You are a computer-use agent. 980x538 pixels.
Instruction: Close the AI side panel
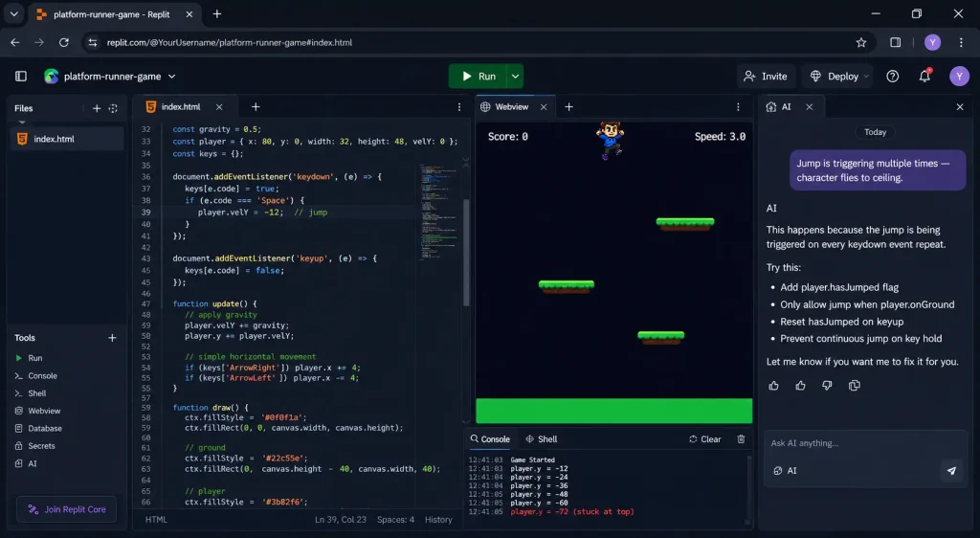[x=960, y=107]
